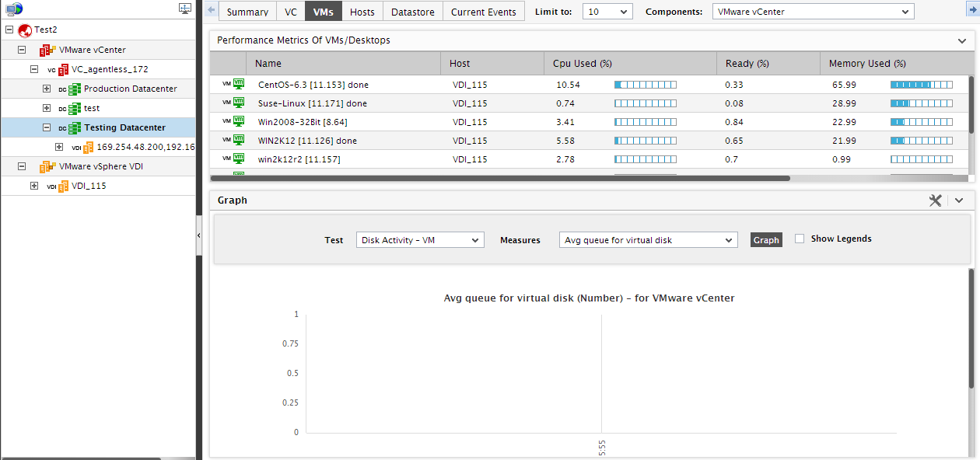Collapse the VMware vCenter node
980x460 pixels.
[22, 50]
